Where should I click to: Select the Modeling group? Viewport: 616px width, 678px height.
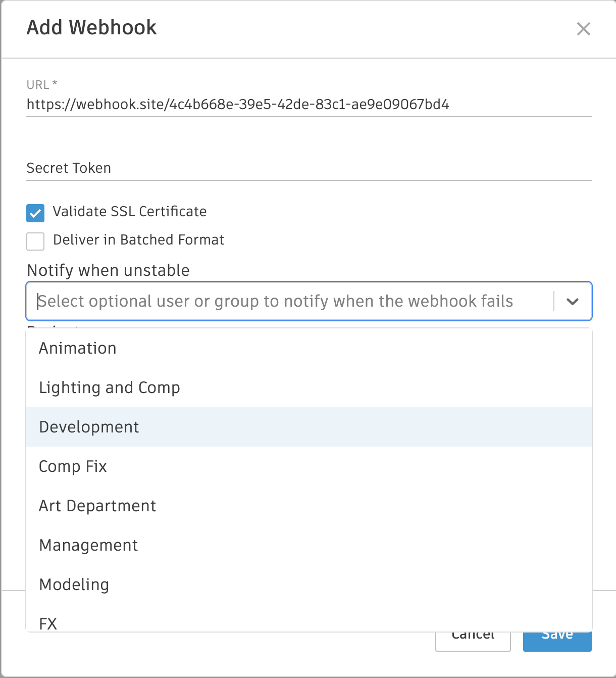(74, 585)
